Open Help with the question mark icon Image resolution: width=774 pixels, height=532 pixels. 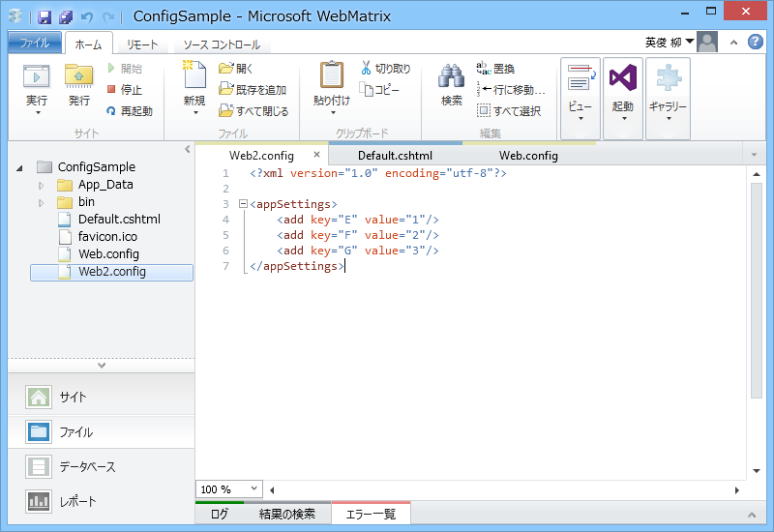756,42
